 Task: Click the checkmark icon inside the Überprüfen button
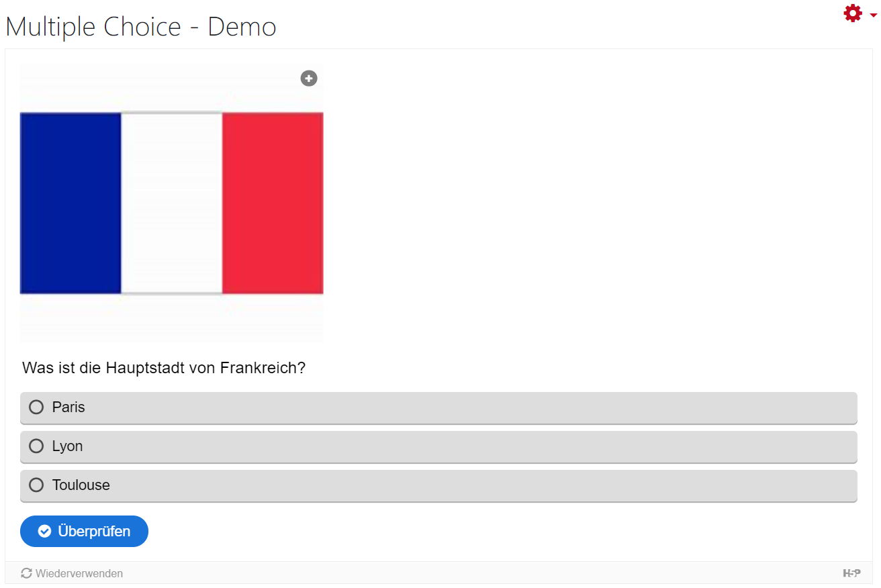tap(44, 531)
